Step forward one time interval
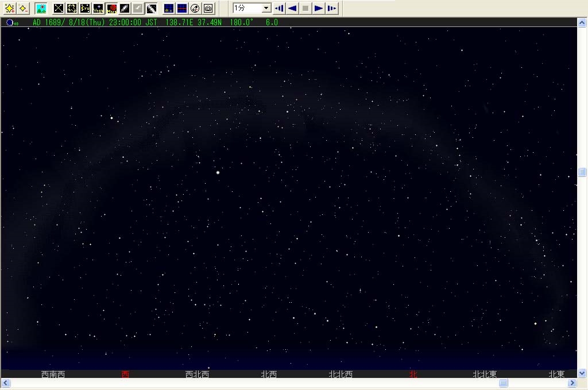The height and width of the screenshot is (390, 588). pos(332,8)
